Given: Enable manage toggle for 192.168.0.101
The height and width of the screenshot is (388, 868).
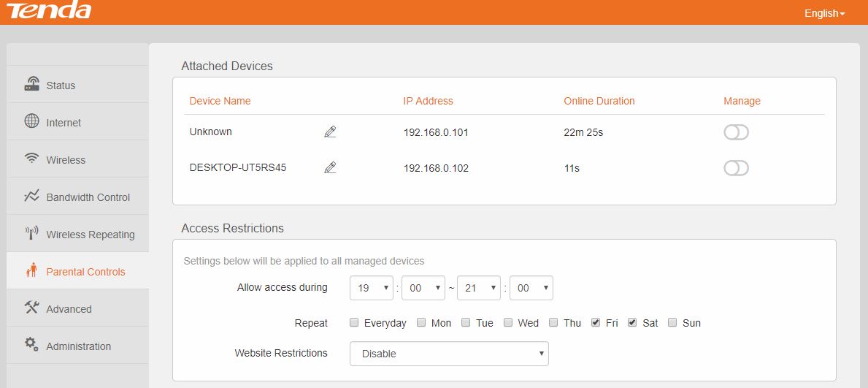Looking at the screenshot, I should coord(736,132).
